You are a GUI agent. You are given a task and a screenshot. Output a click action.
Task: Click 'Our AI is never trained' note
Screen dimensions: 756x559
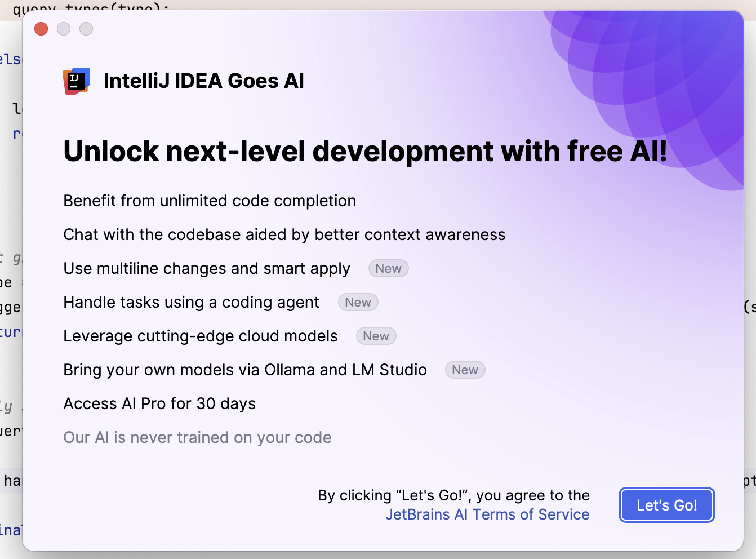click(197, 438)
